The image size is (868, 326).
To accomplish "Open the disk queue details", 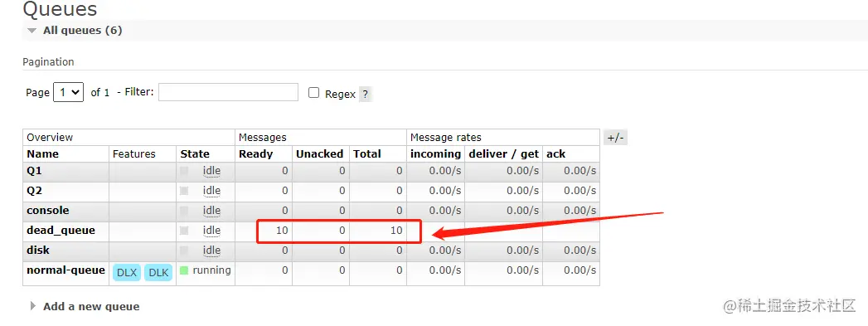I will pos(38,251).
